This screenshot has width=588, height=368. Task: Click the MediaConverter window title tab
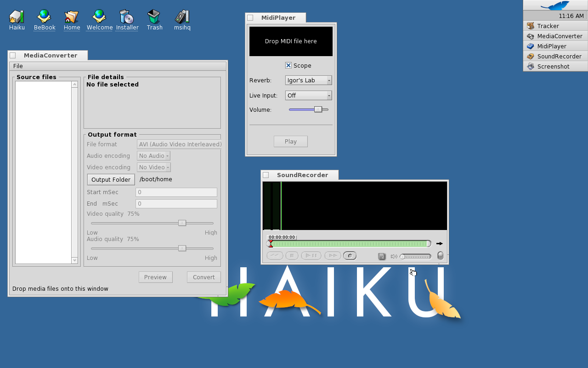[48, 55]
